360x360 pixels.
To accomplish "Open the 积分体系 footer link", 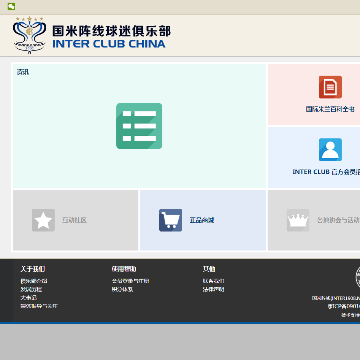I will [x=122, y=289].
